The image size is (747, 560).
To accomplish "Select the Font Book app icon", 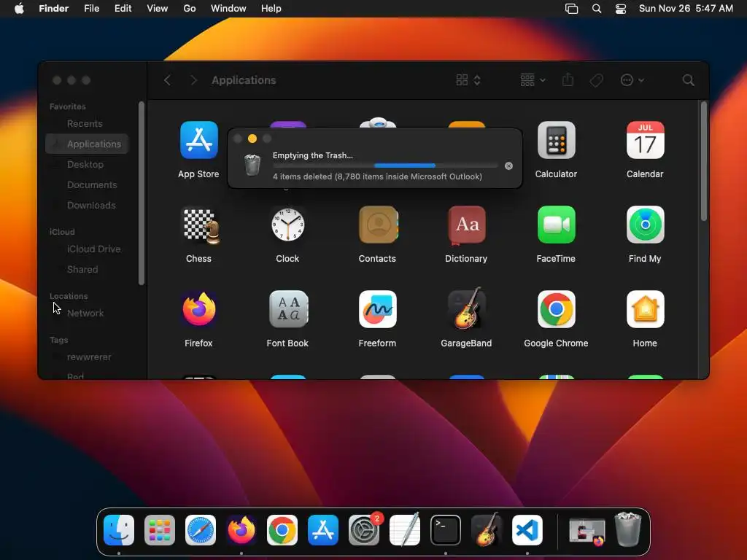I will coord(287,309).
